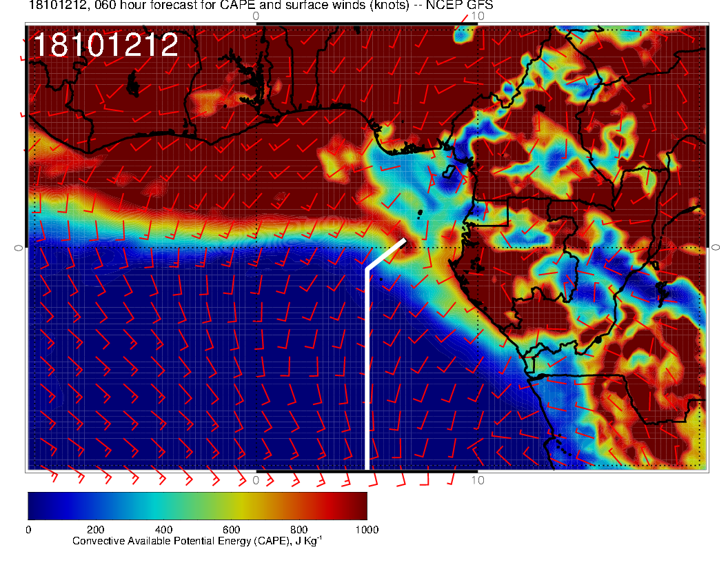Click the 0 latitude label on the left edge
This screenshot has width=728, height=563.
(x=18, y=247)
